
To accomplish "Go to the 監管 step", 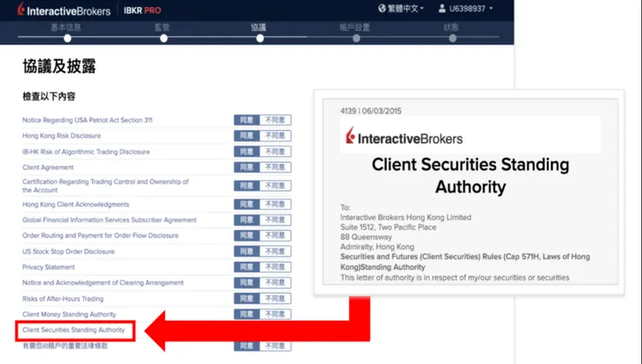I will 162,28.
